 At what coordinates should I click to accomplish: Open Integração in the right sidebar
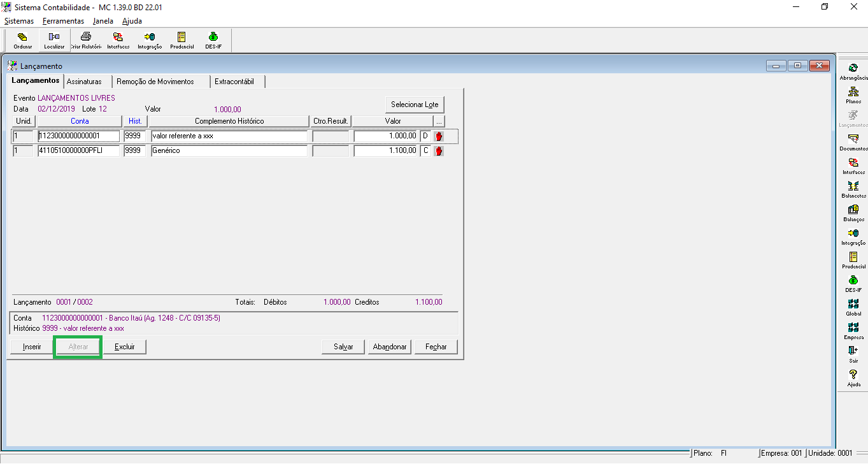[x=853, y=236]
